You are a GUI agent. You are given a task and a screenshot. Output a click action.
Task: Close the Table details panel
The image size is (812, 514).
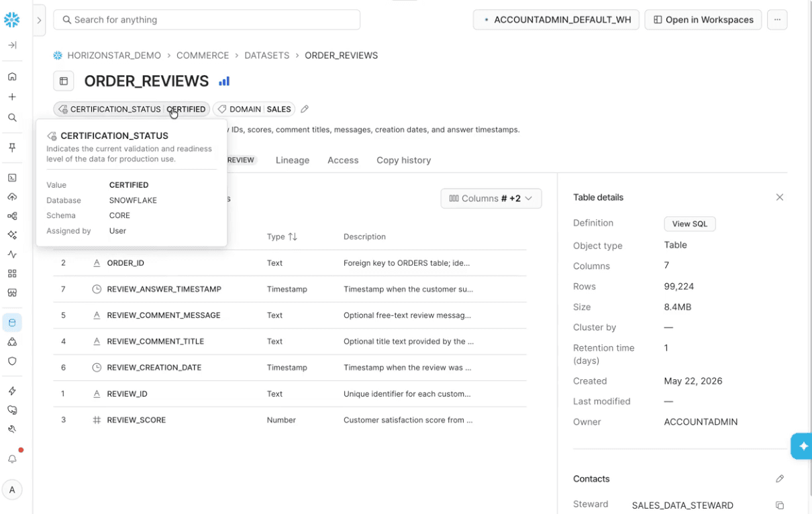[779, 197]
